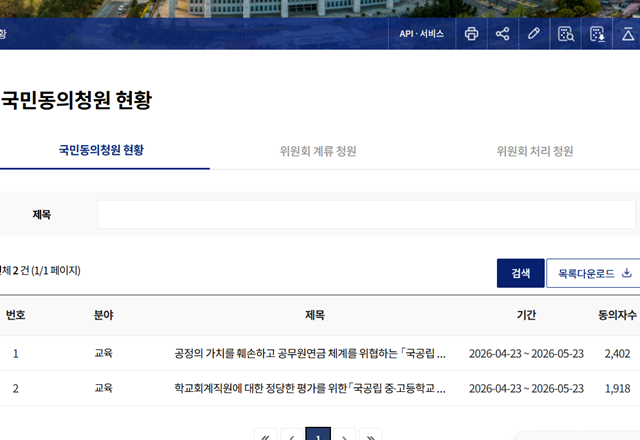Click the 목록다운로드 button
The height and width of the screenshot is (440, 640).
pos(594,273)
